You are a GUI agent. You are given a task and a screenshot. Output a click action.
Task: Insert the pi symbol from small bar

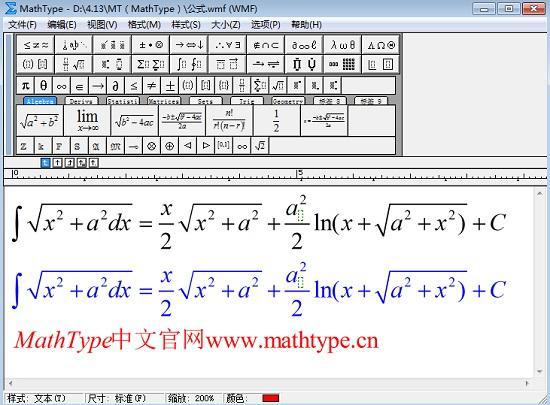(x=25, y=86)
